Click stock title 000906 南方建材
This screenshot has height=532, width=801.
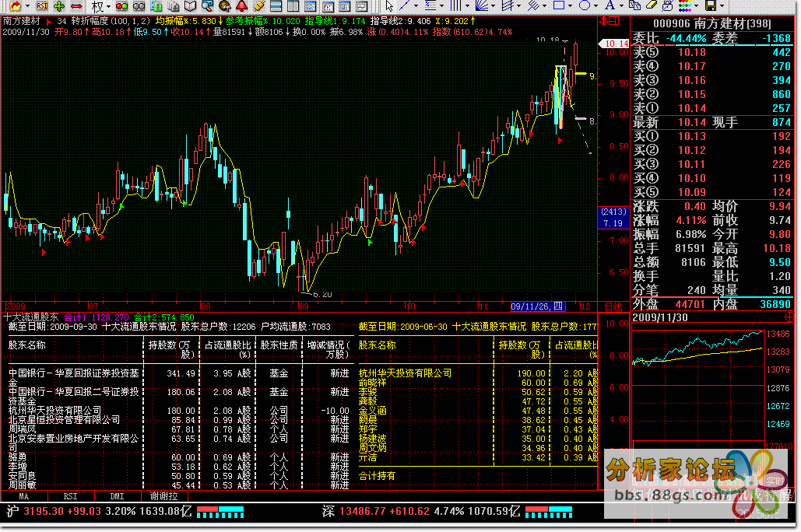(712, 23)
